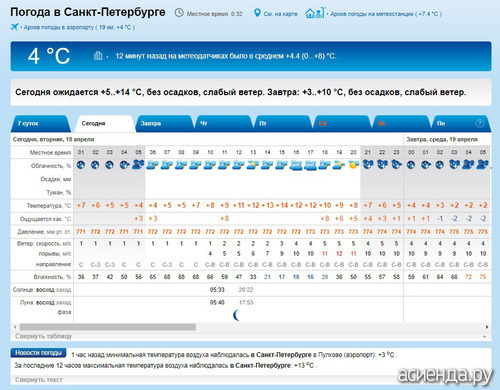Click the Температура, °C row label
The image size is (500, 390).
(49, 206)
